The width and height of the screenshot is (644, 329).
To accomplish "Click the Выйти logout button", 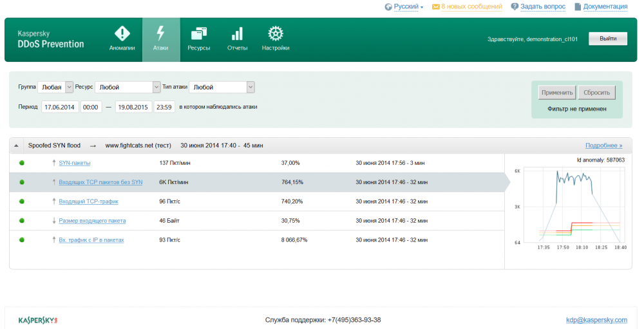I will (x=607, y=39).
